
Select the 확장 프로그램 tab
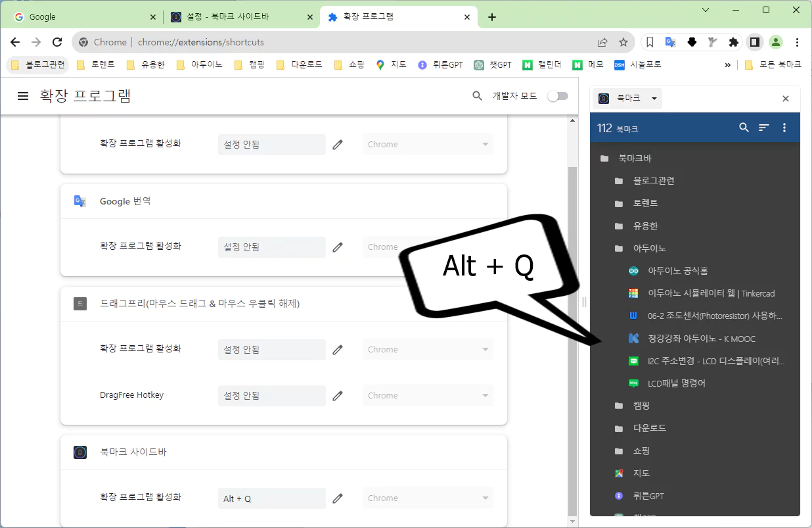397,17
